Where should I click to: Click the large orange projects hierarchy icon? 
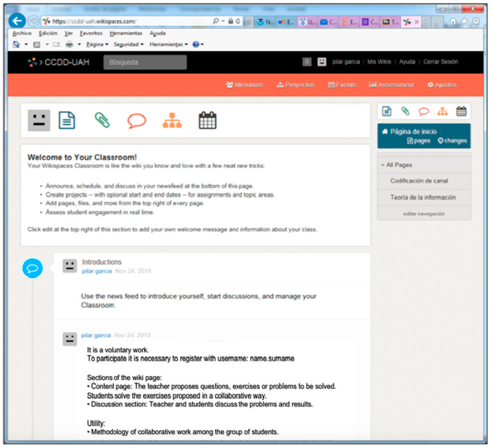tap(172, 120)
